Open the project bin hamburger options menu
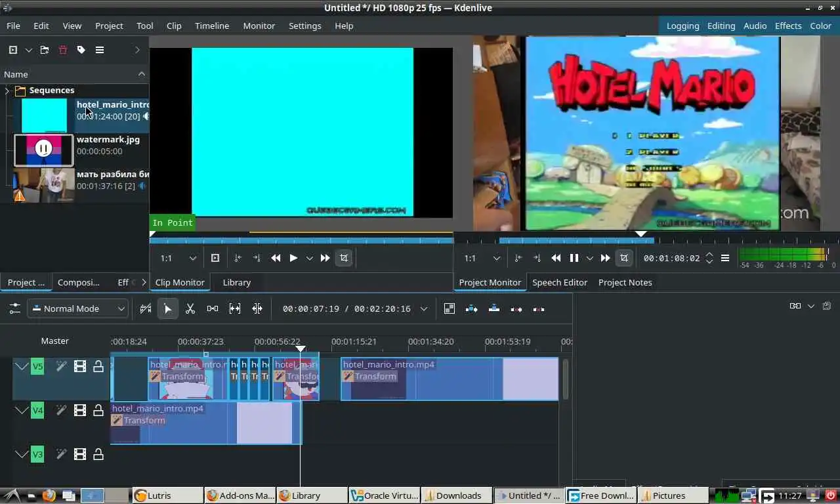This screenshot has width=840, height=504. [100, 50]
